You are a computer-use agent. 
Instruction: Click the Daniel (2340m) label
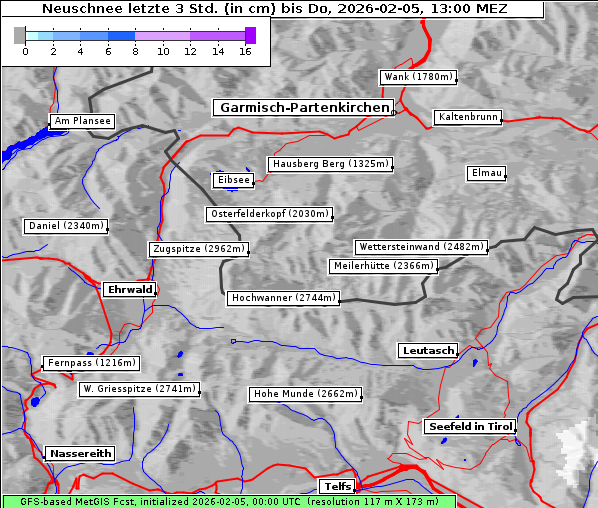pos(66,226)
